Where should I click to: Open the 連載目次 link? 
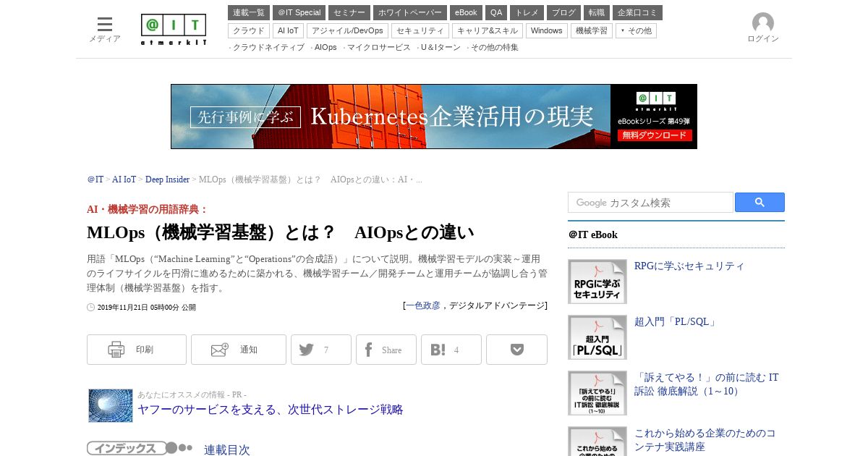point(227,449)
